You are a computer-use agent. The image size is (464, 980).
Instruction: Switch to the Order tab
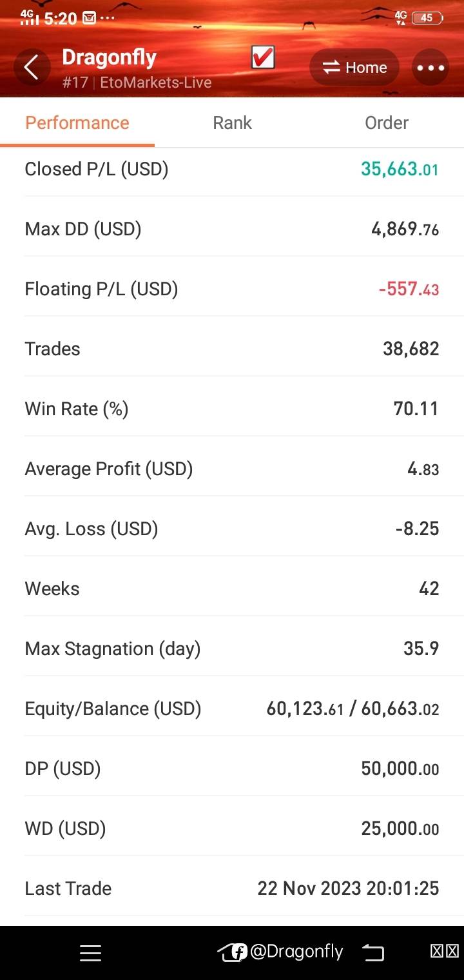(x=387, y=122)
